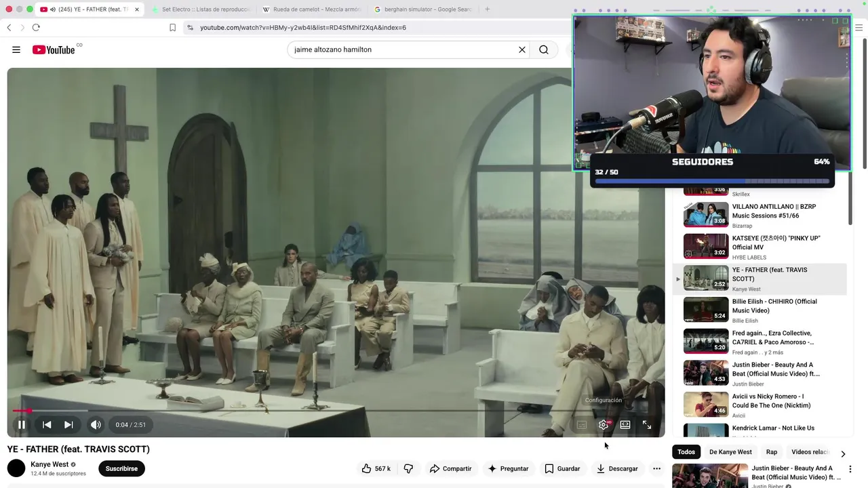This screenshot has height=488, width=868.
Task: Select the Todos filter chip
Action: 686,452
